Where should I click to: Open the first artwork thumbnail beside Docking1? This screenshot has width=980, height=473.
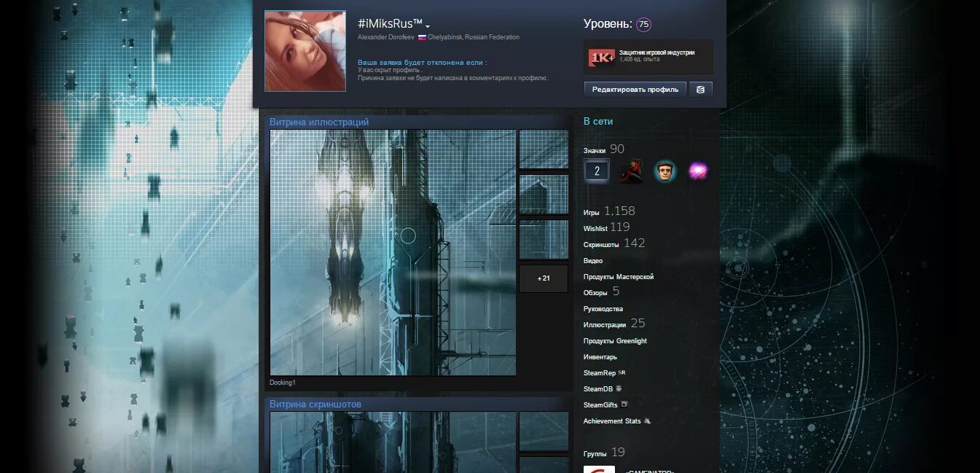(544, 149)
